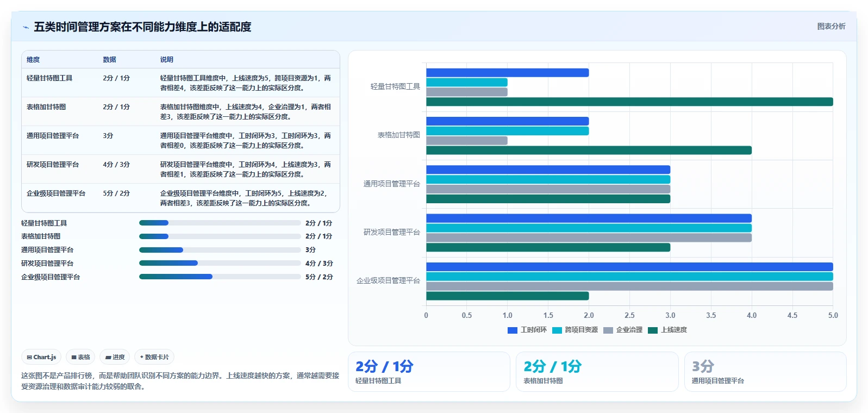Click the 轻量甘特图工具 progress bar

[220, 223]
